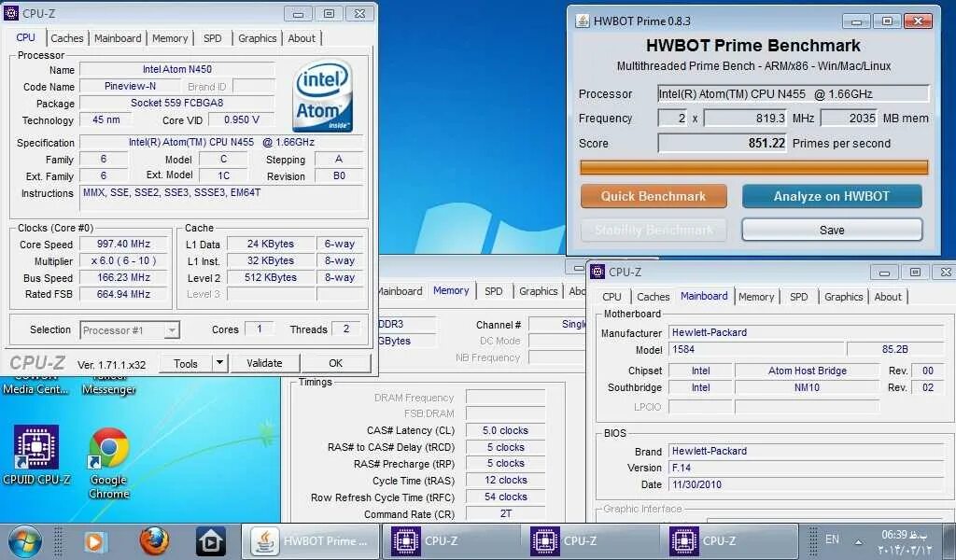Click the 851.22 Score field
The height and width of the screenshot is (560, 956).
pyautogui.click(x=724, y=143)
